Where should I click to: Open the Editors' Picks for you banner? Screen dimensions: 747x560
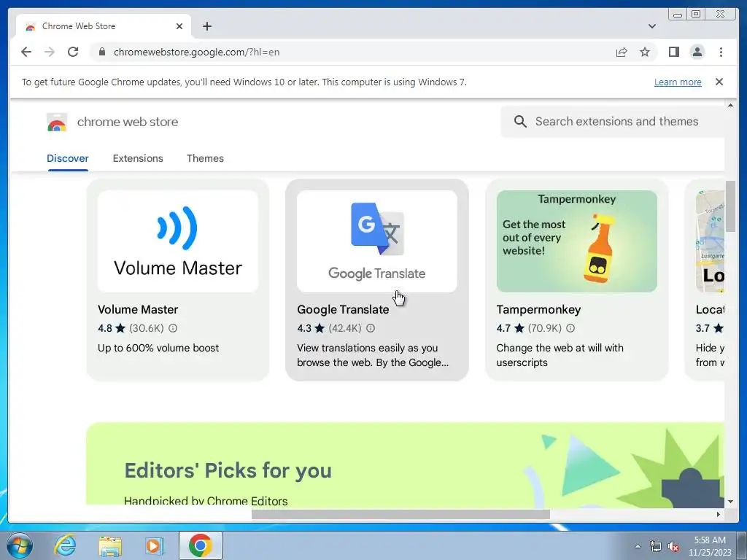[405, 463]
